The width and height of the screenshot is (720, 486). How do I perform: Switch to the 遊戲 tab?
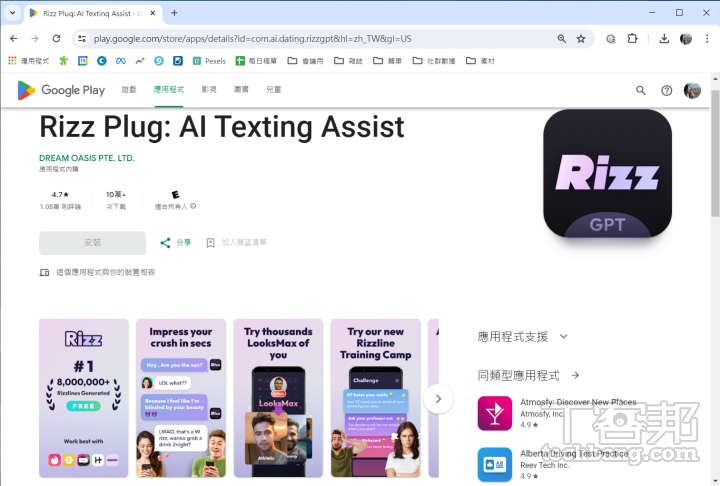[129, 90]
